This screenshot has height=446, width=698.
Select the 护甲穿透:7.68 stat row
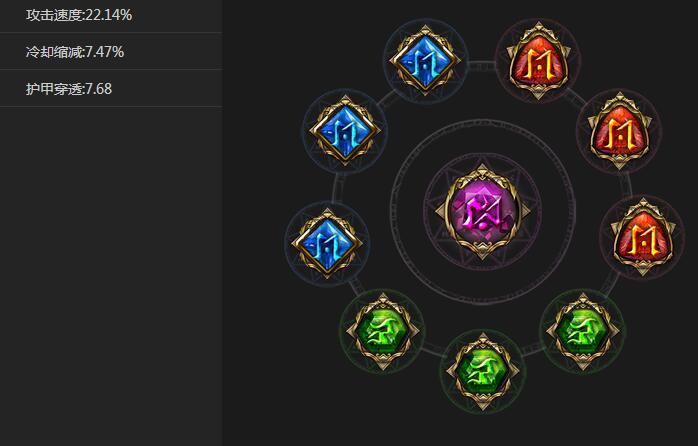pos(111,88)
